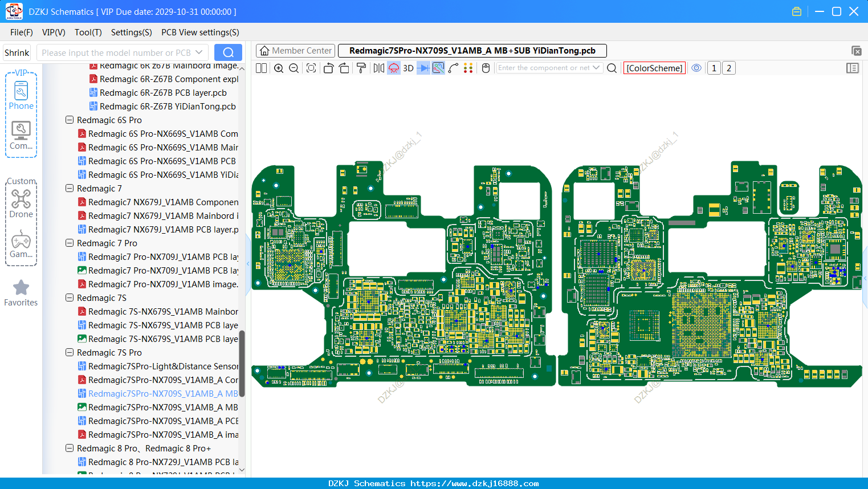Viewport: 868px width, 489px height.
Task: Open the VIP gift box icon in title bar
Action: coord(797,11)
